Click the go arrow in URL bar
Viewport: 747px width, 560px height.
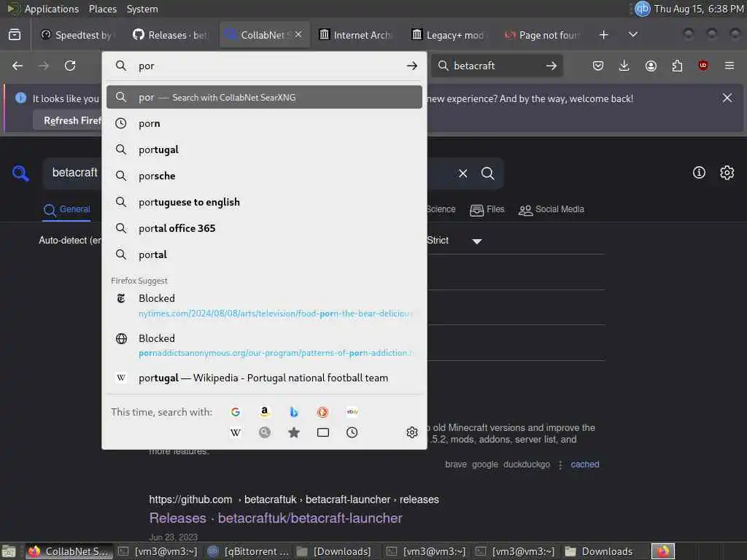412,66
